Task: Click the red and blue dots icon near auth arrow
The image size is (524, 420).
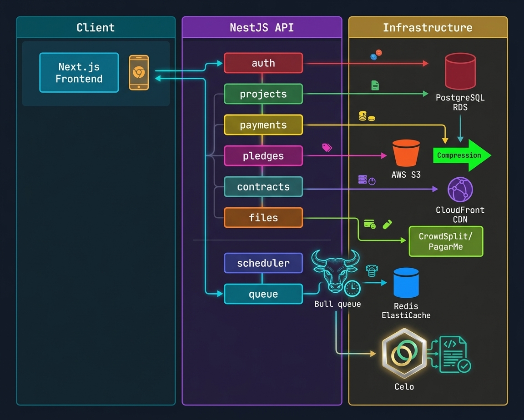Action: (x=376, y=55)
